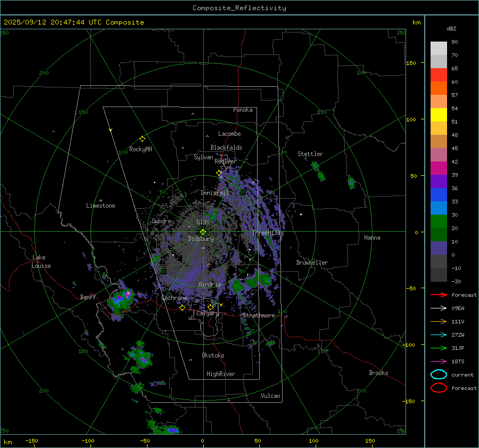Click the Blackfalds town label
Image resolution: width=479 pixels, height=448 pixels.
(226, 148)
